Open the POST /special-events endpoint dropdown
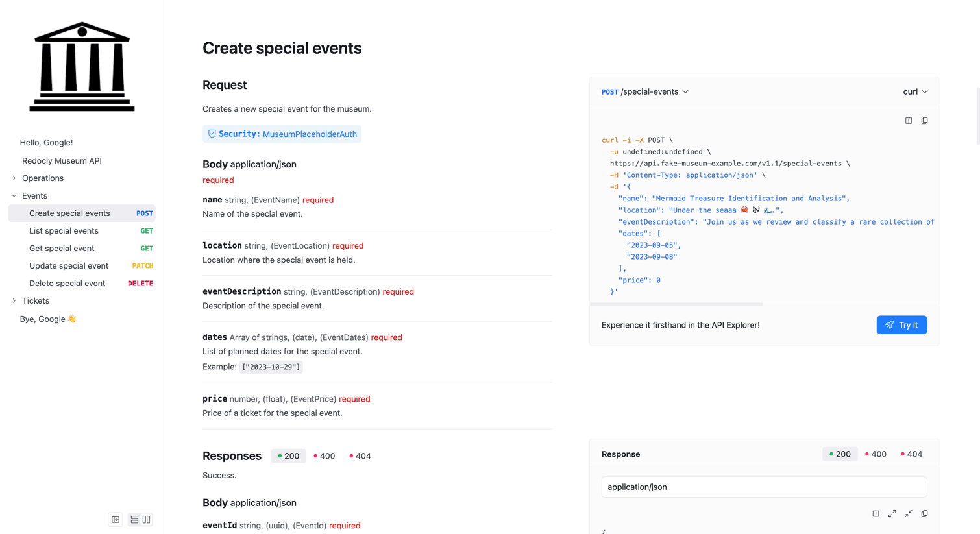980x534 pixels. [x=644, y=91]
